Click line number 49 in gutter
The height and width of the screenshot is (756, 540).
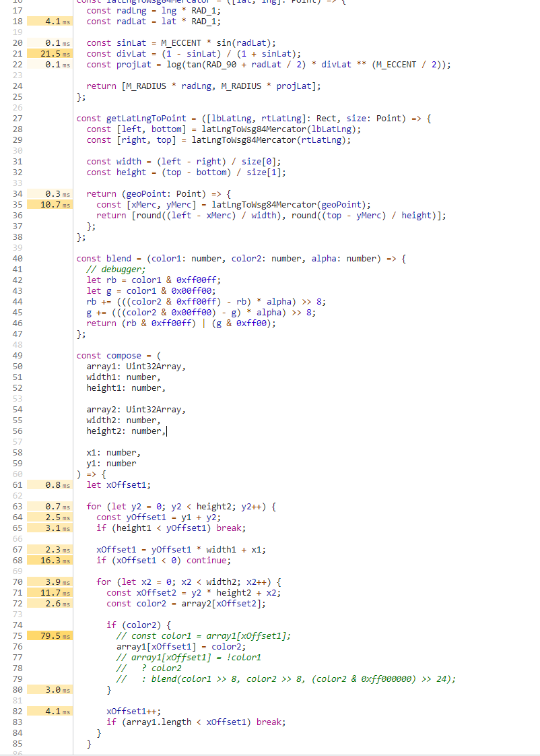pos(18,356)
